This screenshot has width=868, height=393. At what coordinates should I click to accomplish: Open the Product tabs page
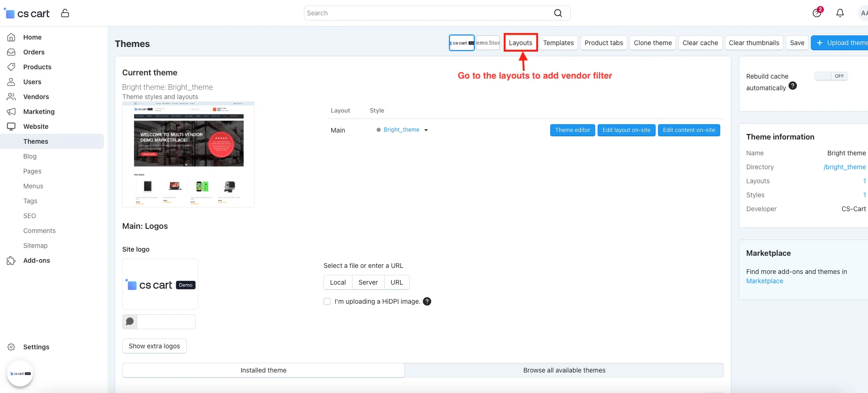[x=604, y=43]
